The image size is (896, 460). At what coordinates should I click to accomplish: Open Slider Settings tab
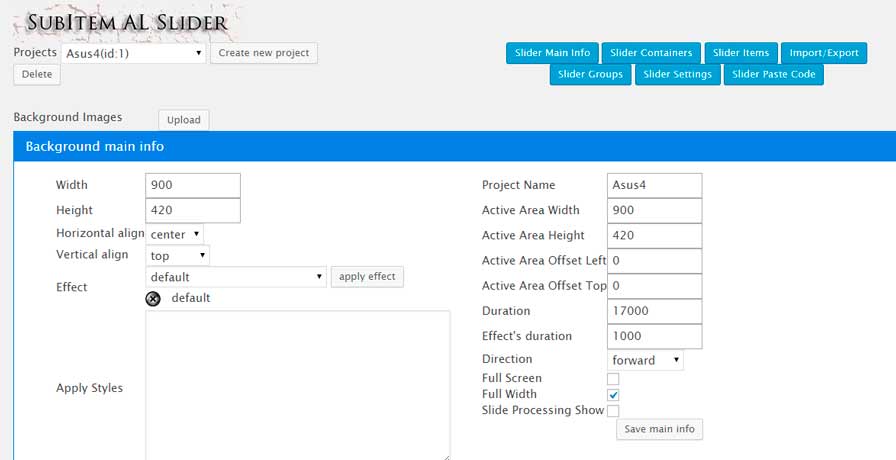tap(677, 74)
